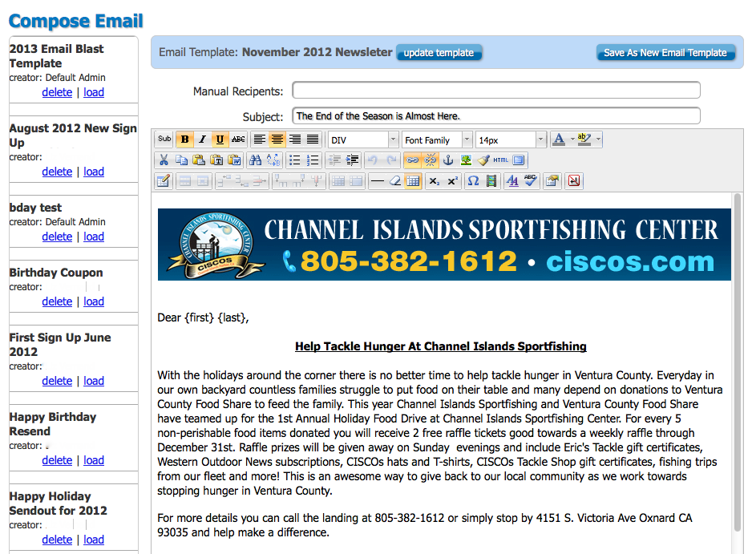Toggle italic formatting

click(x=203, y=140)
